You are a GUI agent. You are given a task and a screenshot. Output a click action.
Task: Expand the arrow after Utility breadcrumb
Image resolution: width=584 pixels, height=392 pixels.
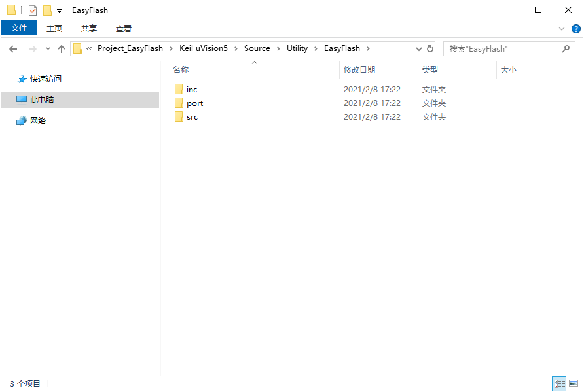point(316,49)
